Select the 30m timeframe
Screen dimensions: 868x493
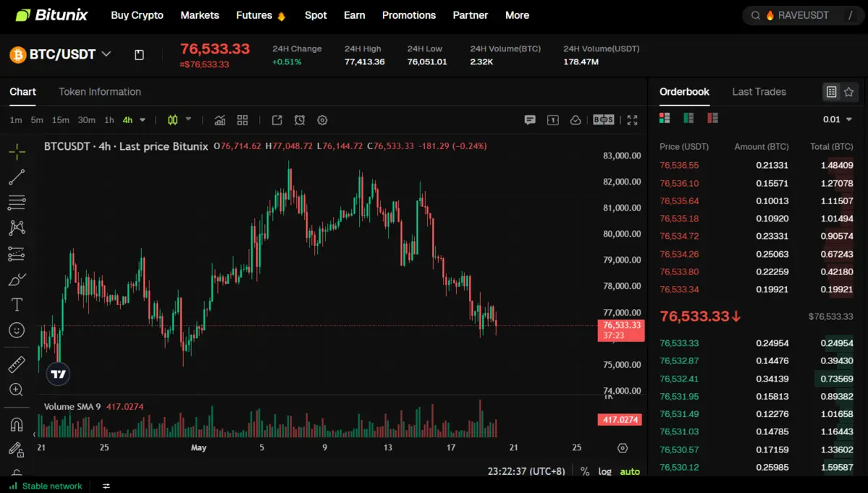pyautogui.click(x=86, y=120)
